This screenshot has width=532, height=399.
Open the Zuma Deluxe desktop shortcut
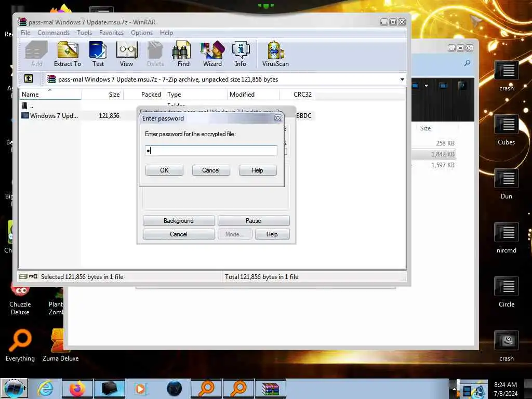60,345
